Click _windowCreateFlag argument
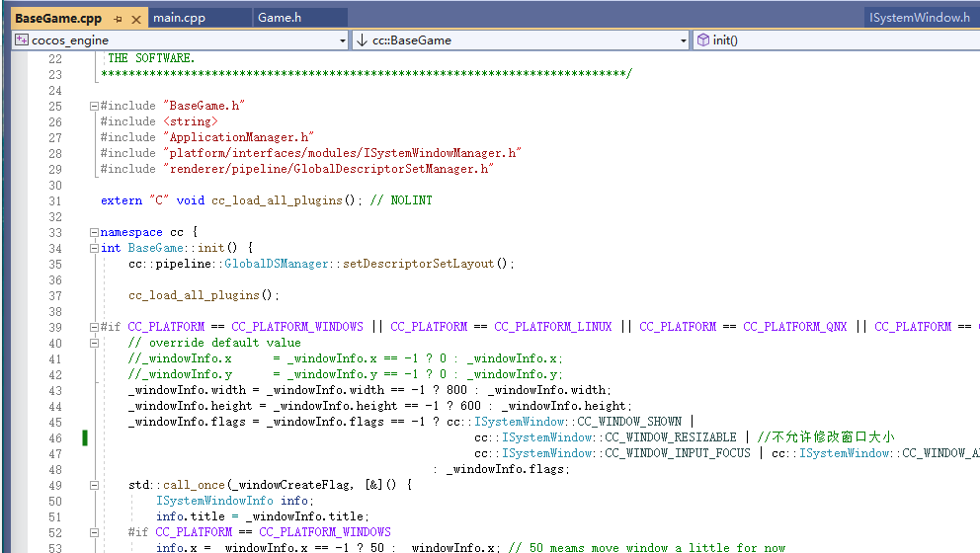Viewport: 980px width, 553px height. coord(290,485)
